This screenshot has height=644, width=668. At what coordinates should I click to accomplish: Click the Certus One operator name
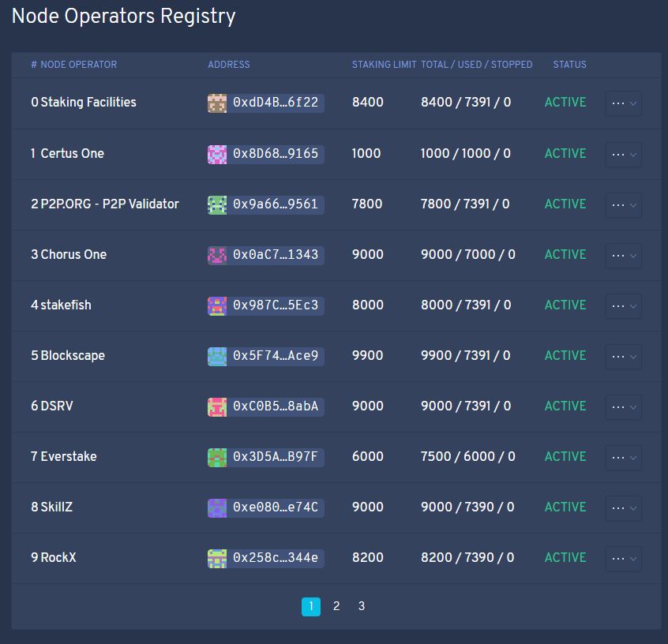[x=73, y=153]
